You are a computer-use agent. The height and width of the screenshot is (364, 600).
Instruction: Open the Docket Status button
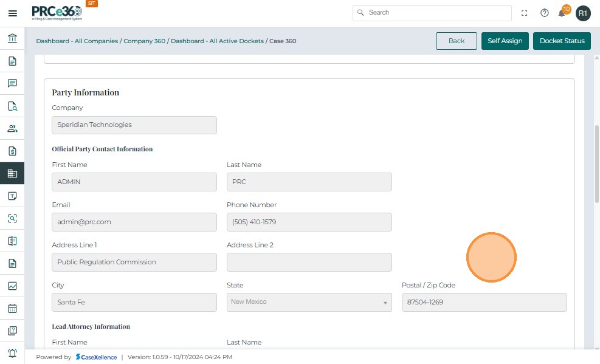562,41
